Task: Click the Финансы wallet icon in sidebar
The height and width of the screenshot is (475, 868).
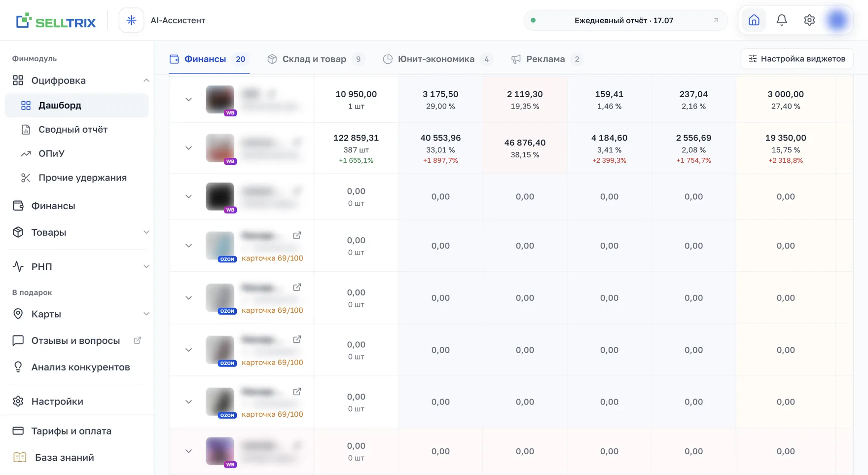Action: point(18,206)
